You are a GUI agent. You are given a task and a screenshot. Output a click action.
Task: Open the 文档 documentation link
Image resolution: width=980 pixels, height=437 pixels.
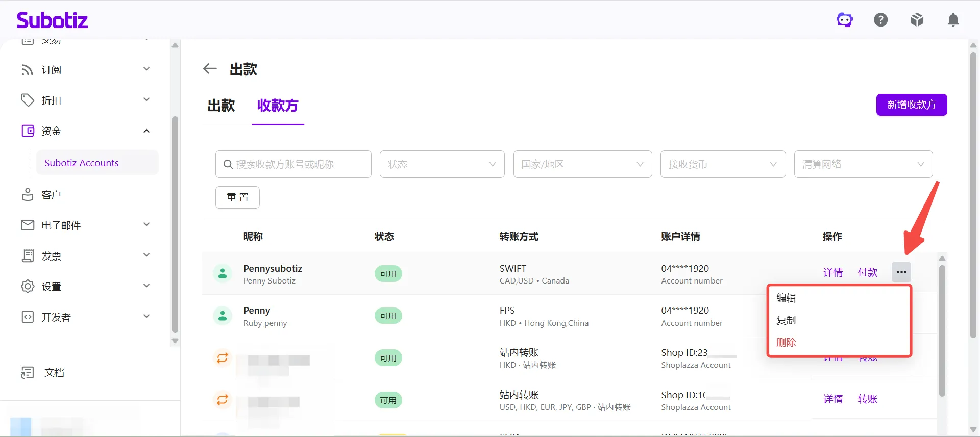pos(54,373)
